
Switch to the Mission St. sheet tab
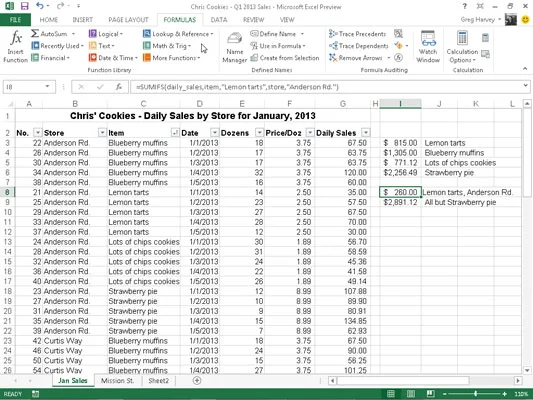118,381
